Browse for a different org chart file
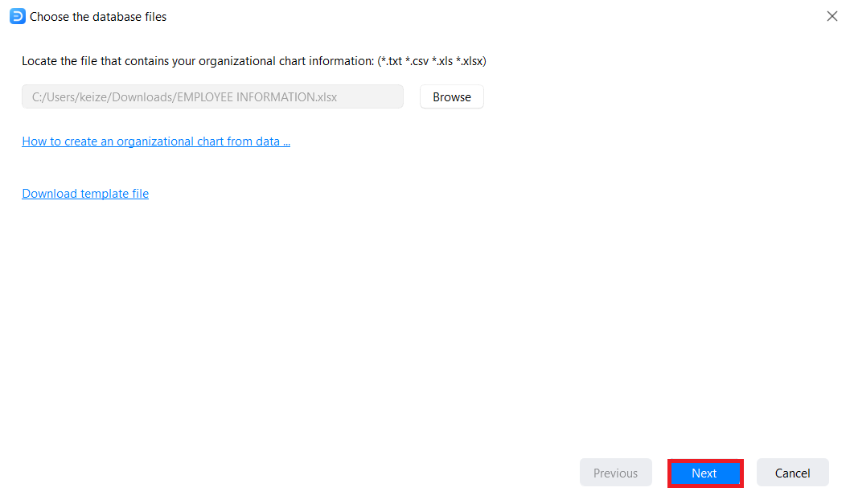This screenshot has width=850, height=504. [451, 97]
